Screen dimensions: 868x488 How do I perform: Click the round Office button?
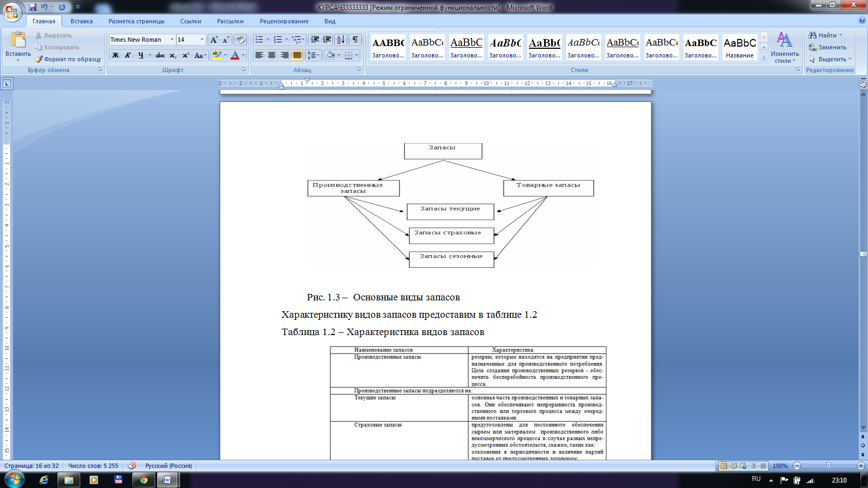pyautogui.click(x=12, y=11)
